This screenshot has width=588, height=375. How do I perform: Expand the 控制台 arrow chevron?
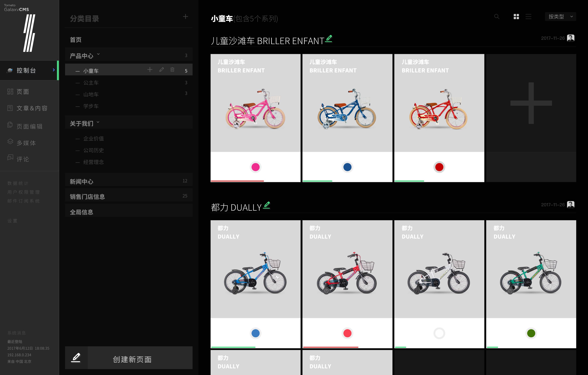[54, 70]
